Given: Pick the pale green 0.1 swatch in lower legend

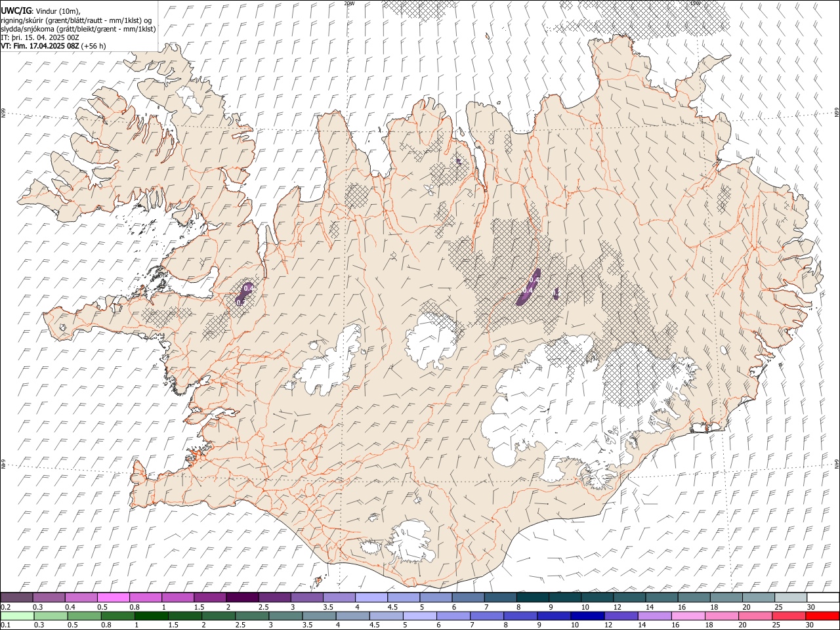Looking at the screenshot, I should [17, 616].
